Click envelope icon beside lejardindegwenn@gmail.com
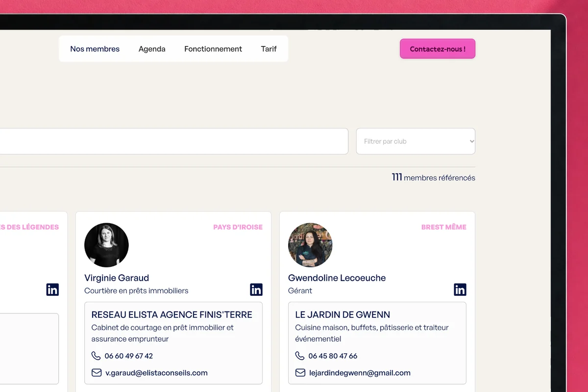Viewport: 588px width, 392px height. pos(300,373)
